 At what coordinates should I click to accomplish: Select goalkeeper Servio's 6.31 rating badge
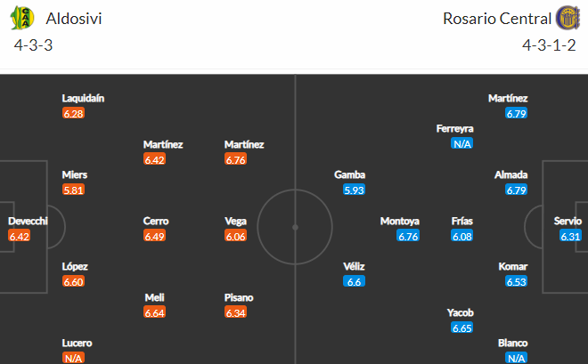coord(570,237)
